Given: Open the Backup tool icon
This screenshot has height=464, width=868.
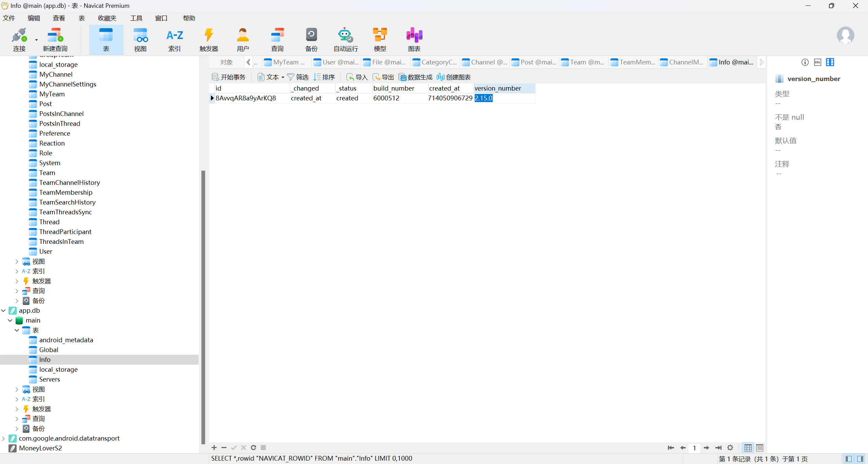Looking at the screenshot, I should (311, 39).
